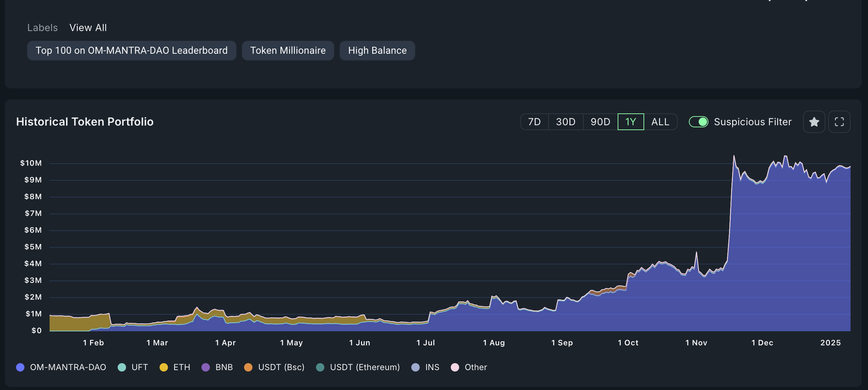Click the star favorite icon
This screenshot has width=868, height=390.
tap(814, 122)
